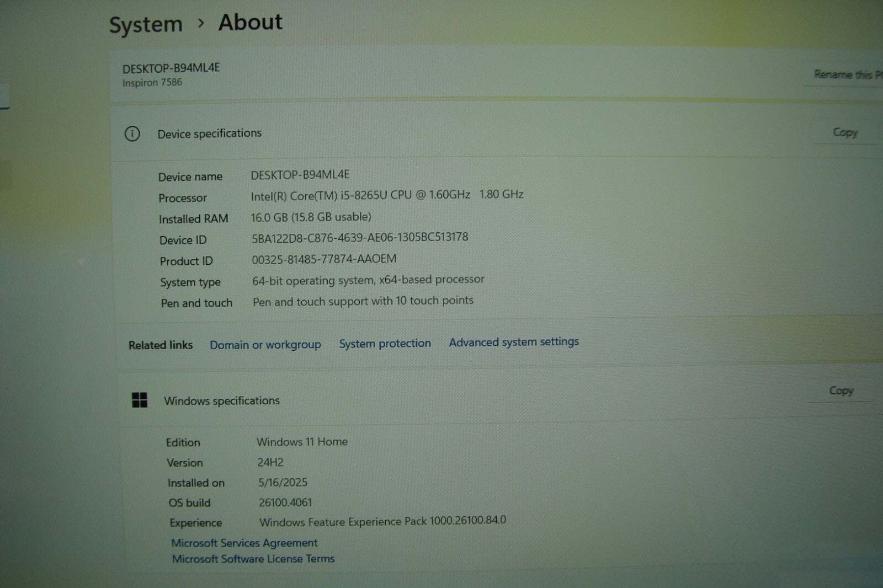The width and height of the screenshot is (883, 588).
Task: Open the System protection link
Action: tap(385, 343)
